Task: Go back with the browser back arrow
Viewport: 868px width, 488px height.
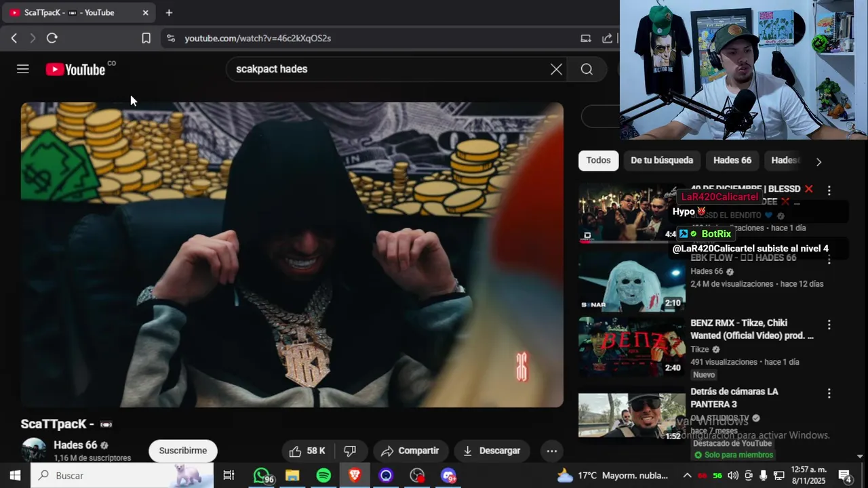Action: 14,39
